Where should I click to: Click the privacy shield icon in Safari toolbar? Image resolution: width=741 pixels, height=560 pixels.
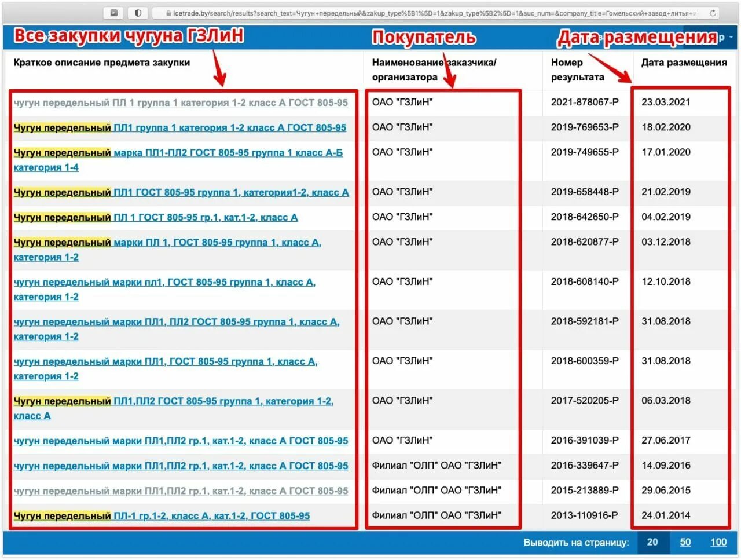[x=138, y=13]
